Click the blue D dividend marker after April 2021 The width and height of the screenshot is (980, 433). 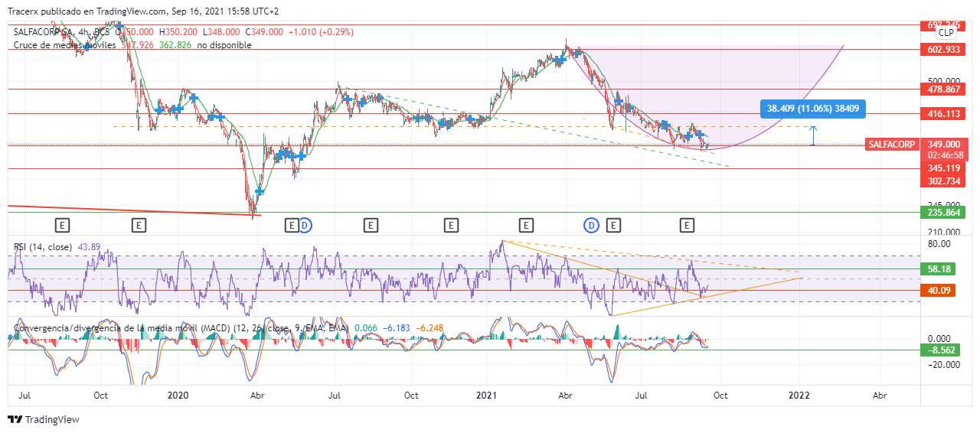[592, 225]
